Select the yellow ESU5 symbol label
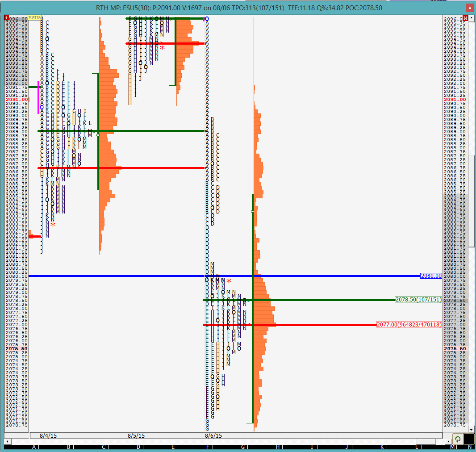 pyautogui.click(x=35, y=18)
